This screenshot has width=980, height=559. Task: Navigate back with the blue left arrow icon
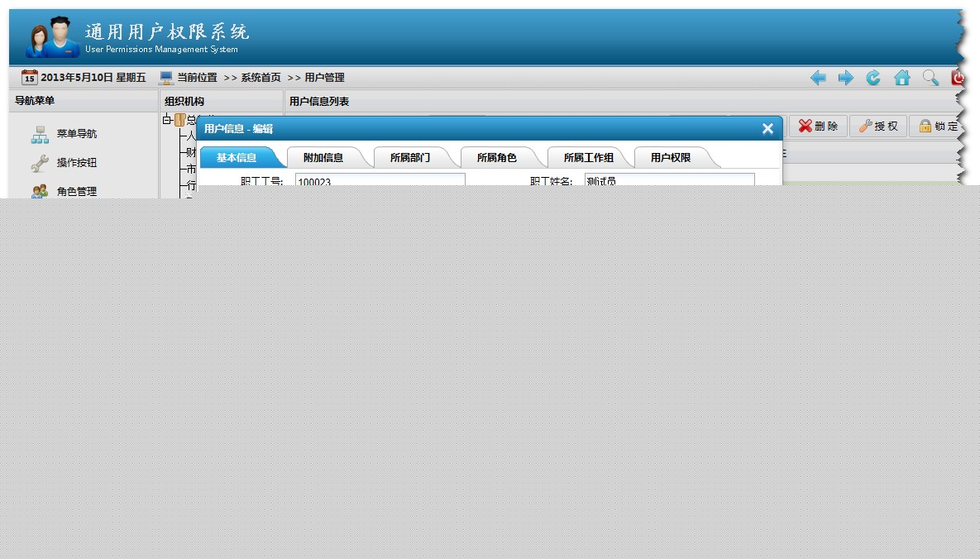[818, 77]
